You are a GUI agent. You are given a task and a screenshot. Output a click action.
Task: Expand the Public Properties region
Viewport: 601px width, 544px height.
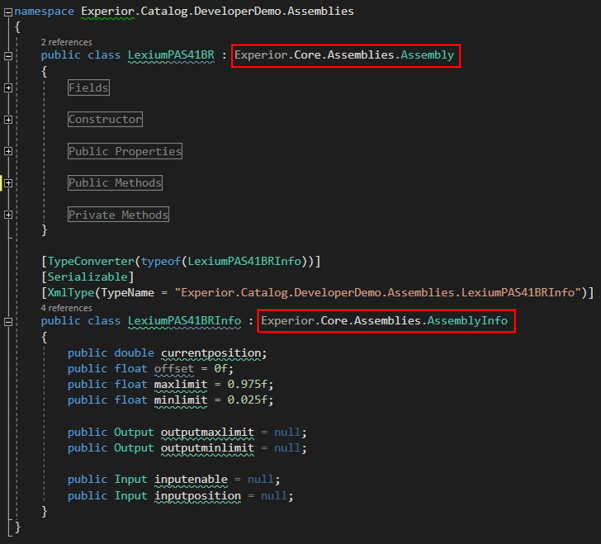[x=8, y=151]
